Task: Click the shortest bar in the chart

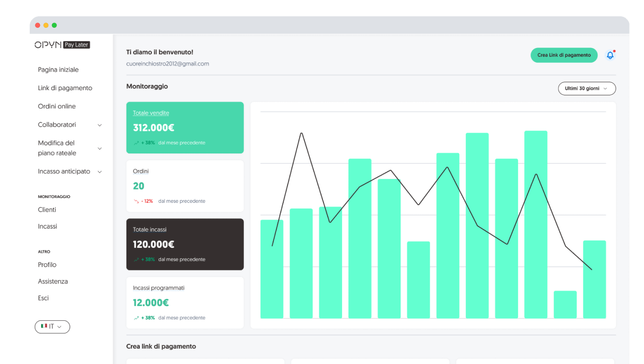Action: point(565,305)
